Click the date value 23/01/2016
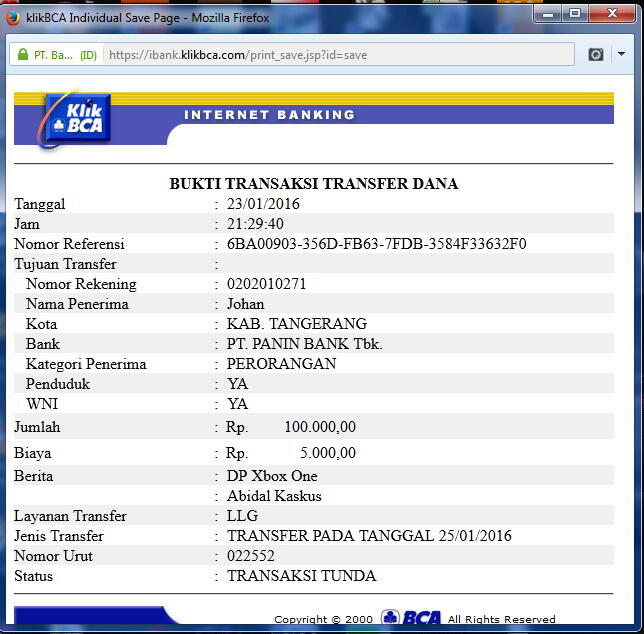The image size is (644, 634). pos(263,204)
